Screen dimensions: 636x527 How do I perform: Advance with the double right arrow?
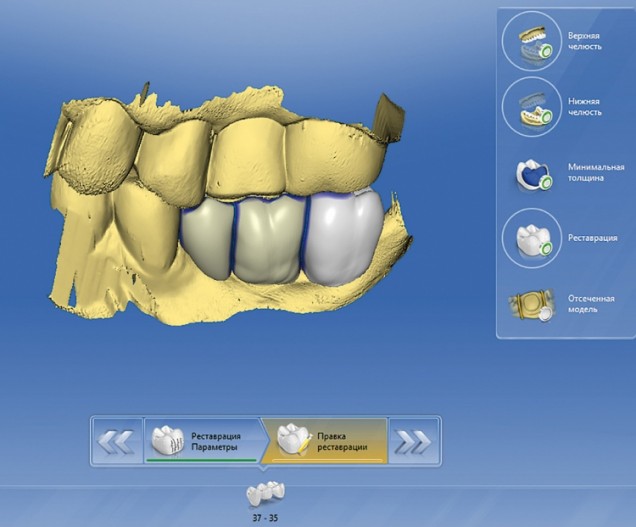[x=414, y=441]
